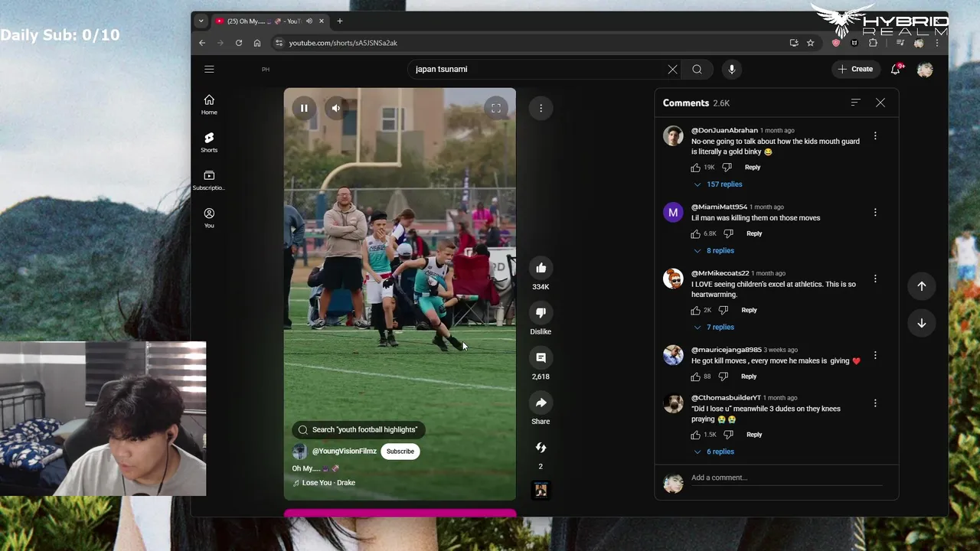Open options for mauricejanga8985 comment
Screen dimensions: 980x551
point(875,356)
